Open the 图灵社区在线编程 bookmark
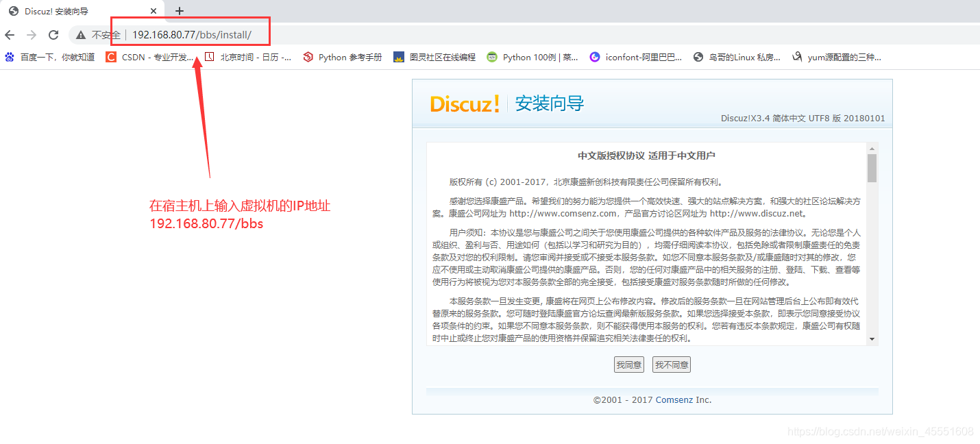Image resolution: width=980 pixels, height=444 pixels. coord(434,58)
